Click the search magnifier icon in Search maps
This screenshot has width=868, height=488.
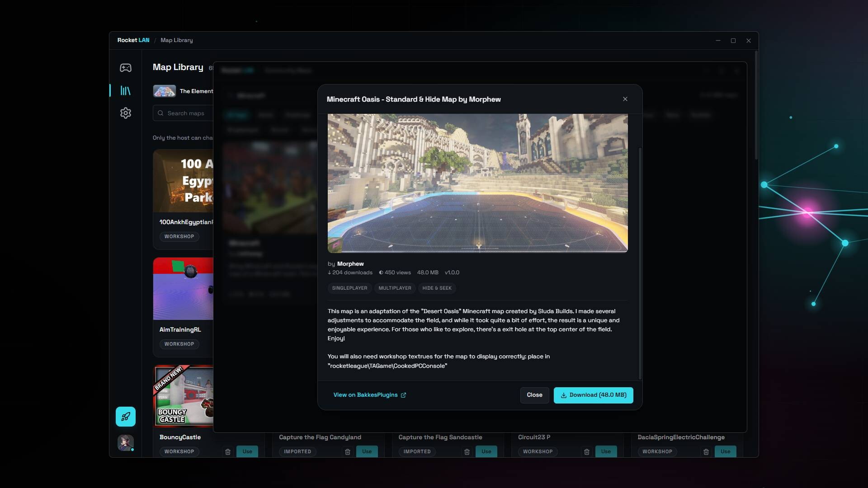tap(160, 113)
